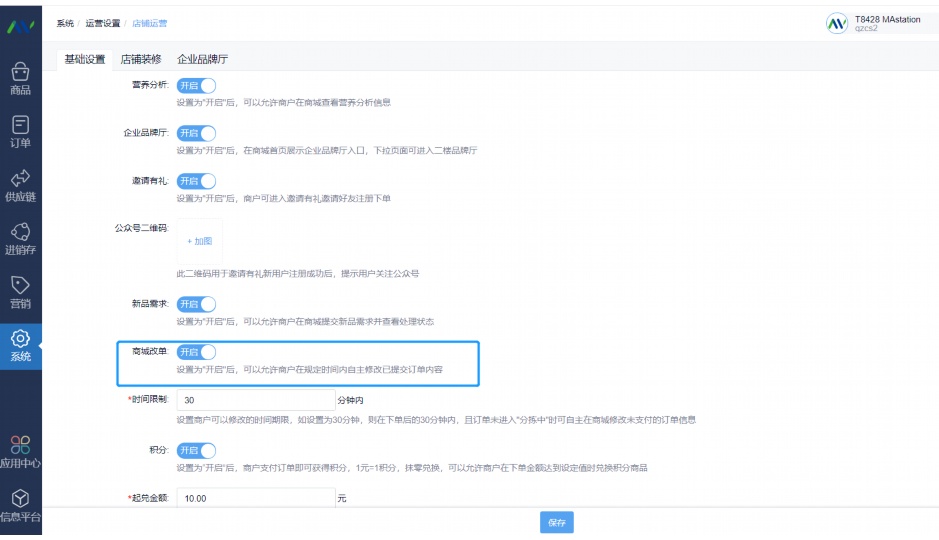Toggle the 商城改单 switch
The width and height of the screenshot is (939, 540).
click(196, 352)
